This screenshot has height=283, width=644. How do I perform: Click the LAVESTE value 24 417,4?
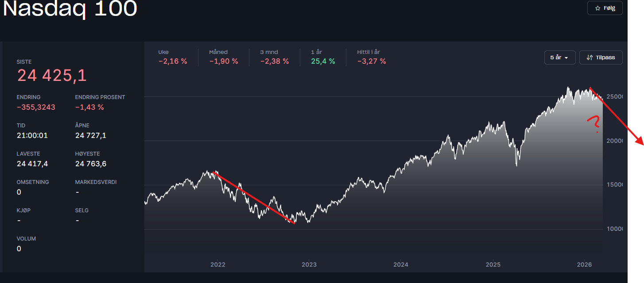click(32, 164)
